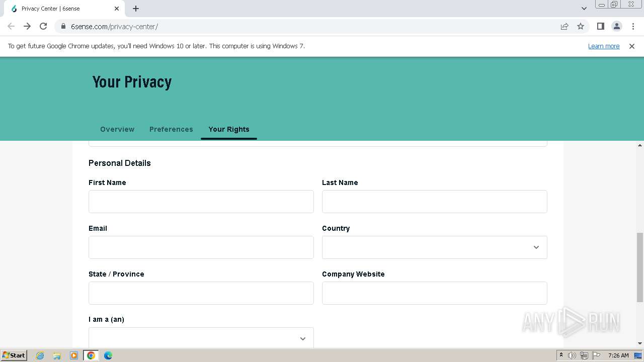Reload the current page
Image resolution: width=644 pixels, height=362 pixels.
click(43, 26)
